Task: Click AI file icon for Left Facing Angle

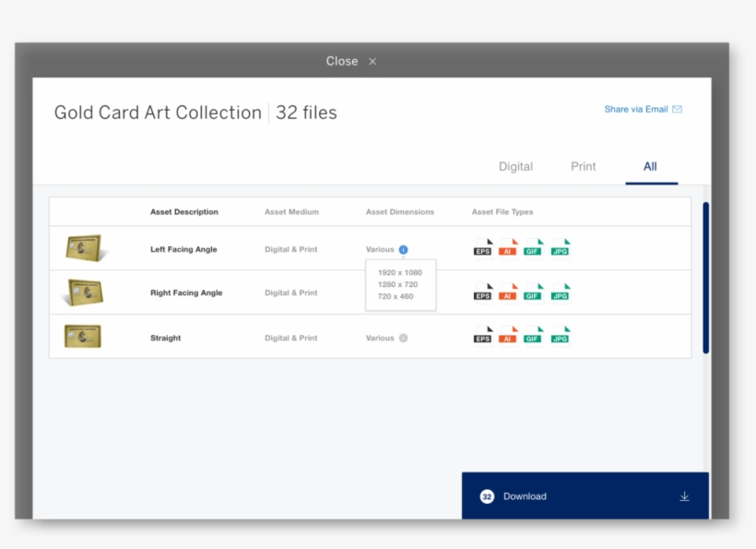Action: [x=507, y=247]
